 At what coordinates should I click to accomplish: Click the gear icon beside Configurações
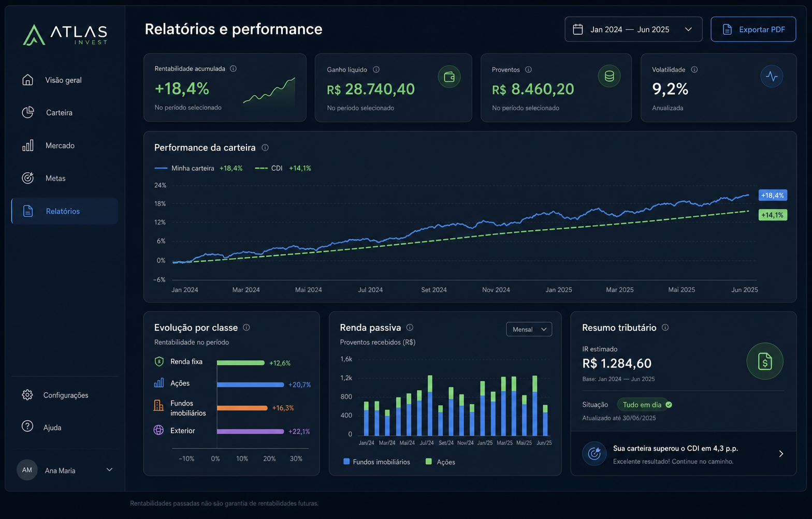point(27,395)
